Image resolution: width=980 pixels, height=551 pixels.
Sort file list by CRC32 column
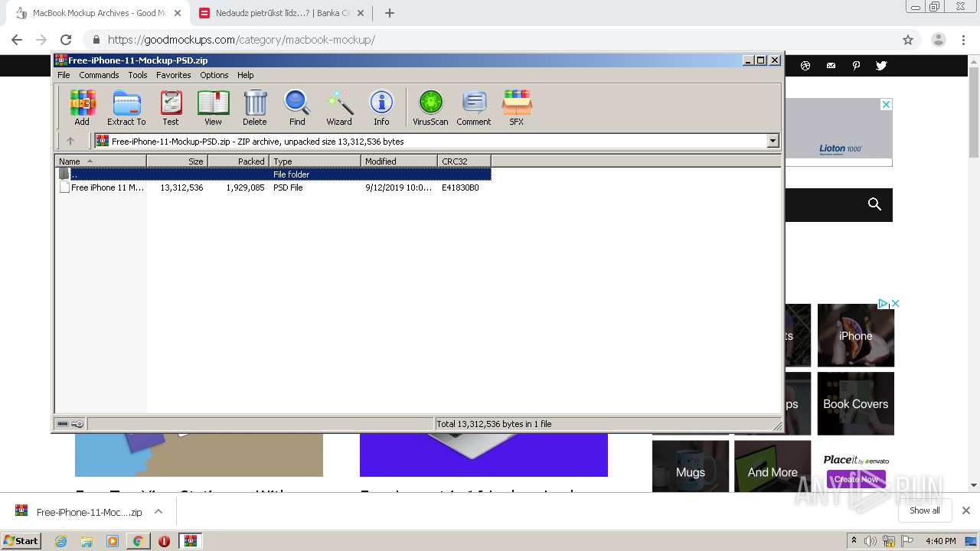point(464,161)
